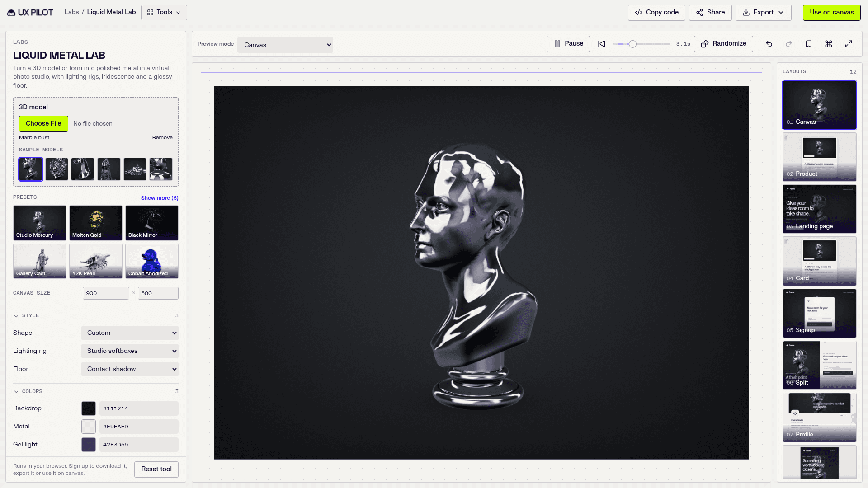Open the Backdrop color swatch
The width and height of the screenshot is (868, 488).
point(89,408)
